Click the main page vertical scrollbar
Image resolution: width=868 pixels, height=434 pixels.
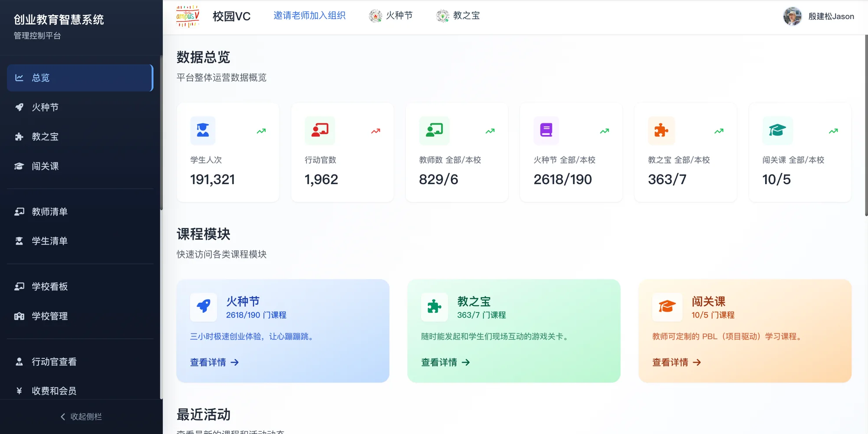(866, 126)
